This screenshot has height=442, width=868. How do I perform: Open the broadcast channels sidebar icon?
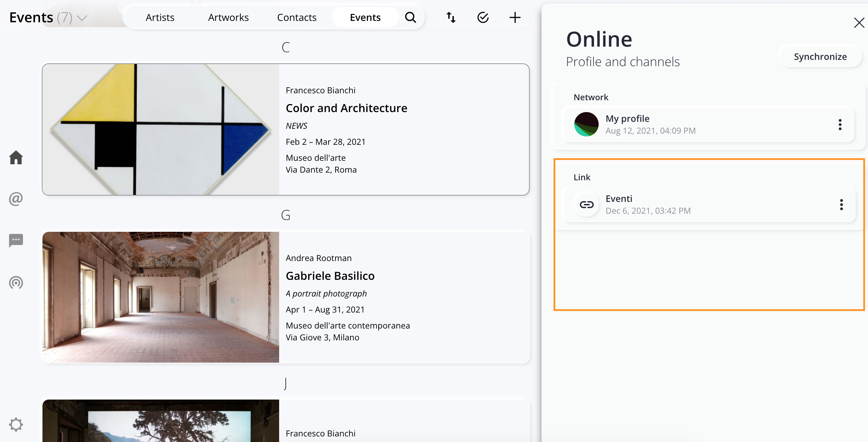coord(16,283)
